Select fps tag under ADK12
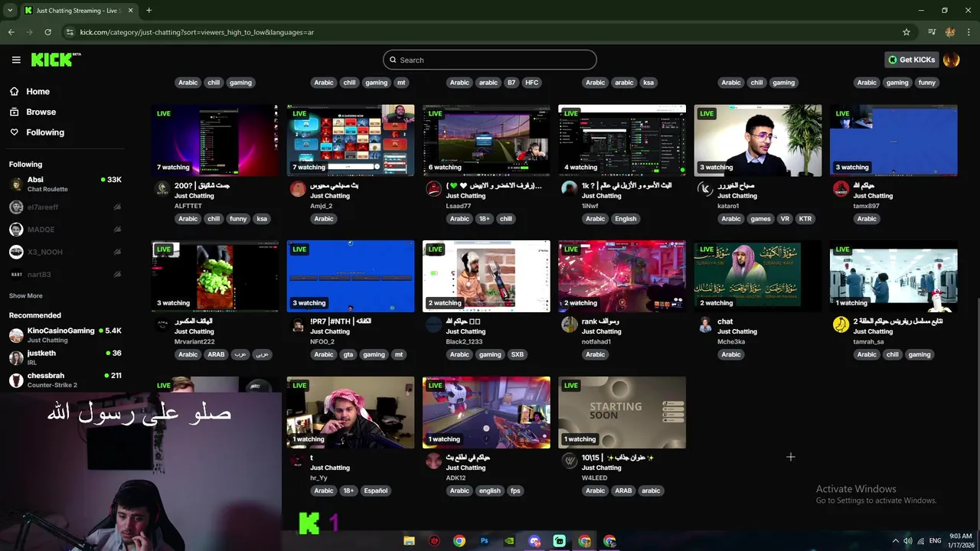 [x=515, y=491]
